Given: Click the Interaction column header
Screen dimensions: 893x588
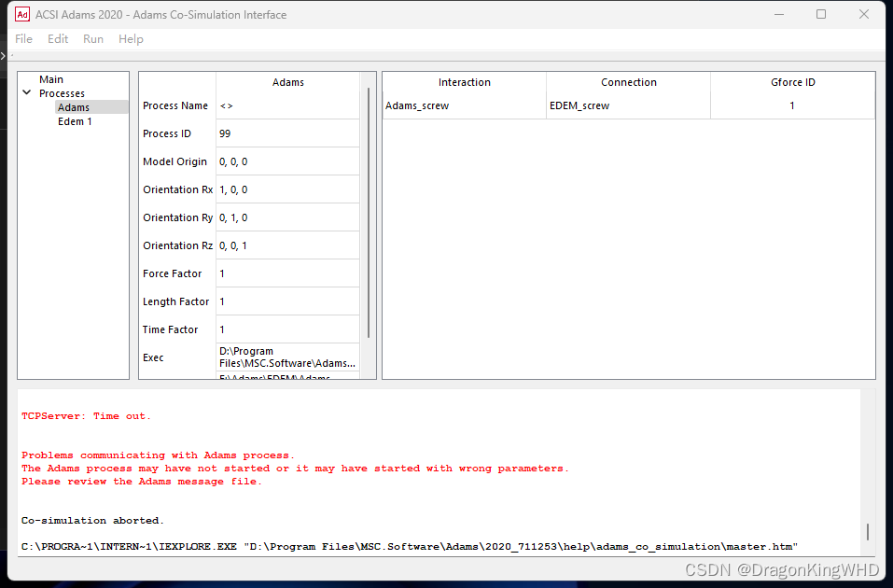Looking at the screenshot, I should click(464, 82).
